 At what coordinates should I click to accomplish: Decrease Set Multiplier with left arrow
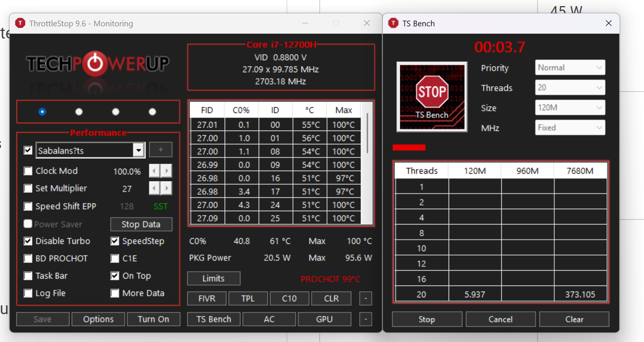tap(154, 188)
